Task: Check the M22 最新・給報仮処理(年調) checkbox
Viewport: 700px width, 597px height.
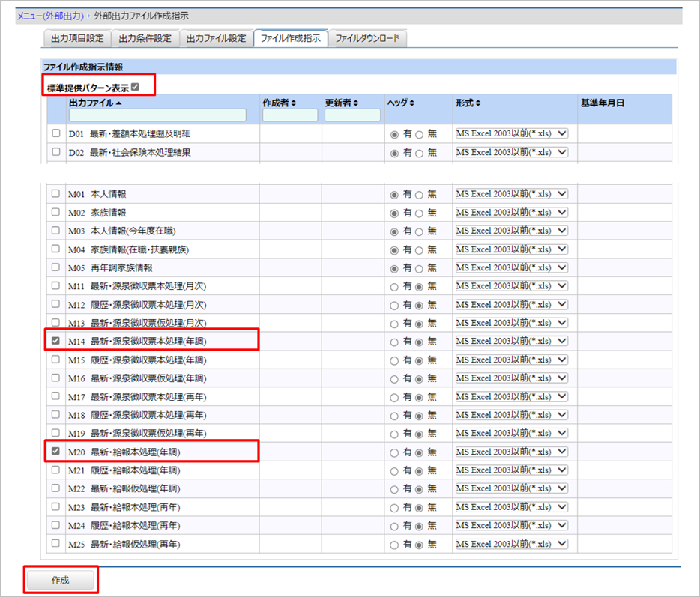Action: coord(55,488)
